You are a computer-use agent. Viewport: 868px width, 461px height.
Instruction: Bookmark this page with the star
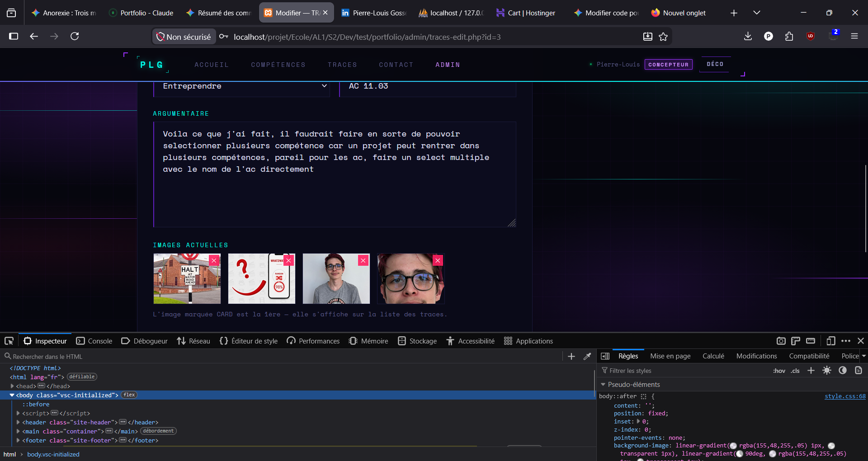point(663,37)
